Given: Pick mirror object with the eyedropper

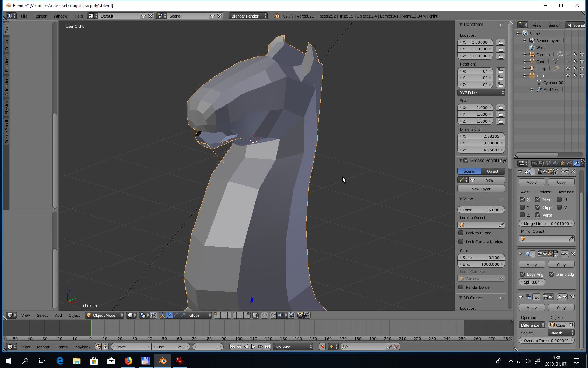Looking at the screenshot, I should pos(571,239).
